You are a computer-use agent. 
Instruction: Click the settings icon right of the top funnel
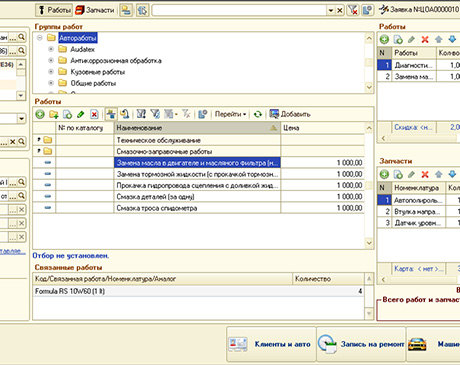click(x=367, y=10)
